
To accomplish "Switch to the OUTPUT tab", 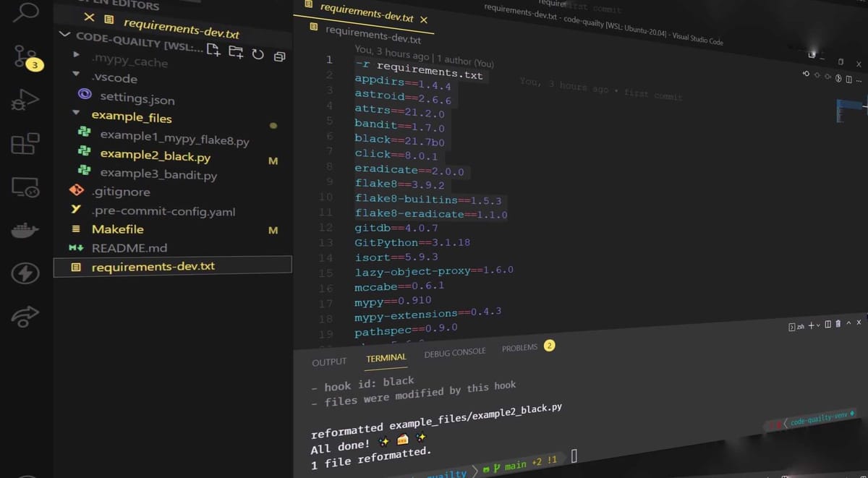I will pyautogui.click(x=329, y=361).
